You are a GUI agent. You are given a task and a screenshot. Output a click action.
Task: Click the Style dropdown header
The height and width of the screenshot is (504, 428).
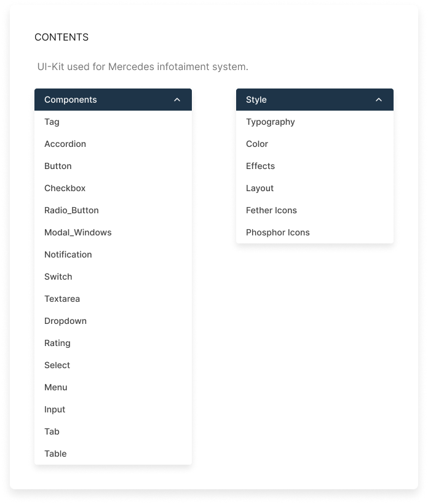315,100
